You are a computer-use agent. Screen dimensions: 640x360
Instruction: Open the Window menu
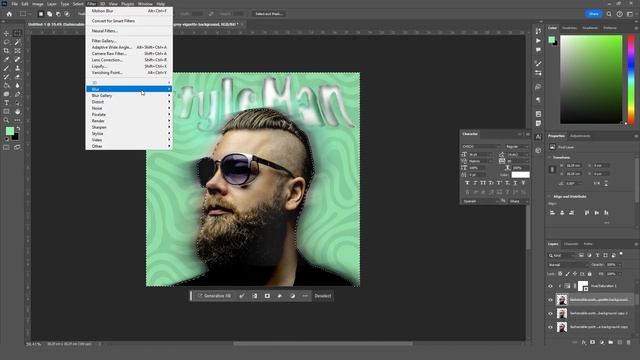[145, 4]
